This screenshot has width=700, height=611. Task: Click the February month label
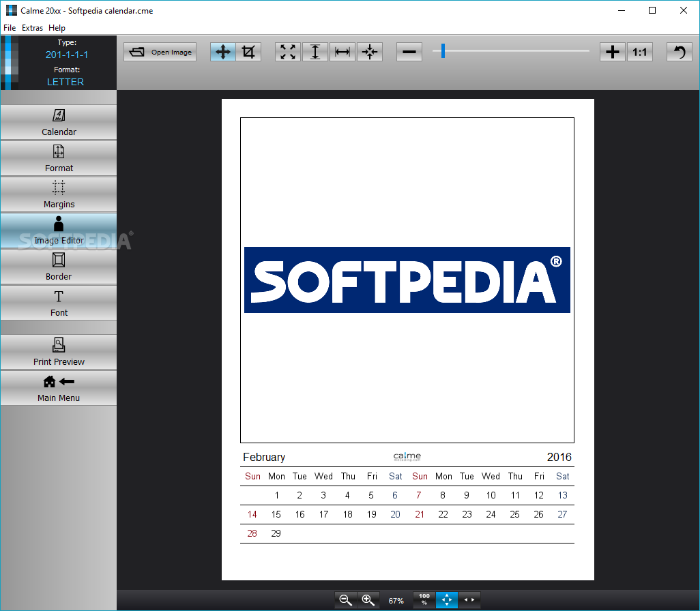[x=264, y=457]
